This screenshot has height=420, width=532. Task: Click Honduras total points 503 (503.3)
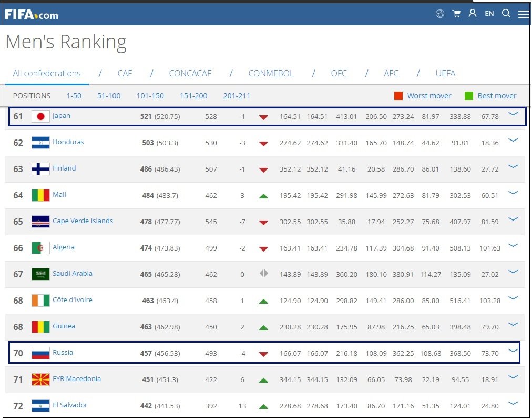(x=160, y=143)
